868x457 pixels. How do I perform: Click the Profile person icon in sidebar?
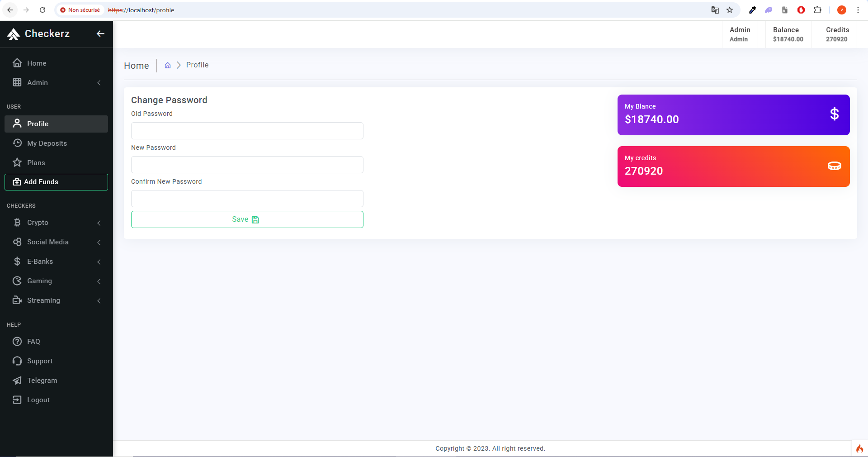[17, 124]
